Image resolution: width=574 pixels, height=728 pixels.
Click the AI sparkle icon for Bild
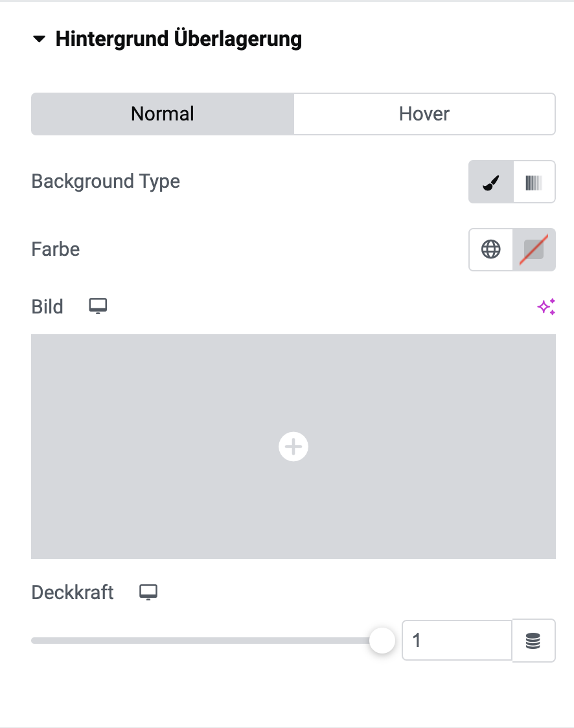(x=546, y=307)
